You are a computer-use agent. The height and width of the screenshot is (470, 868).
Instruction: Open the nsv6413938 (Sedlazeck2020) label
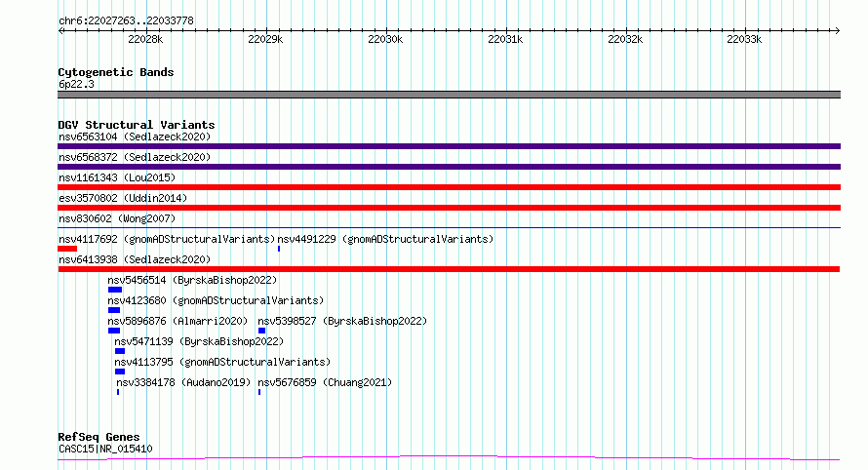coord(135,259)
